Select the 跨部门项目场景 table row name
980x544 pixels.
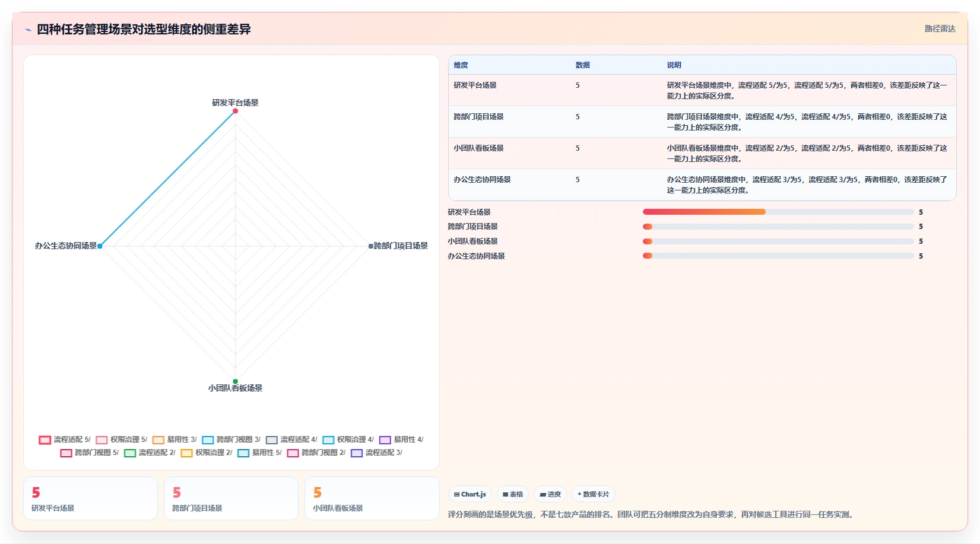click(x=479, y=117)
